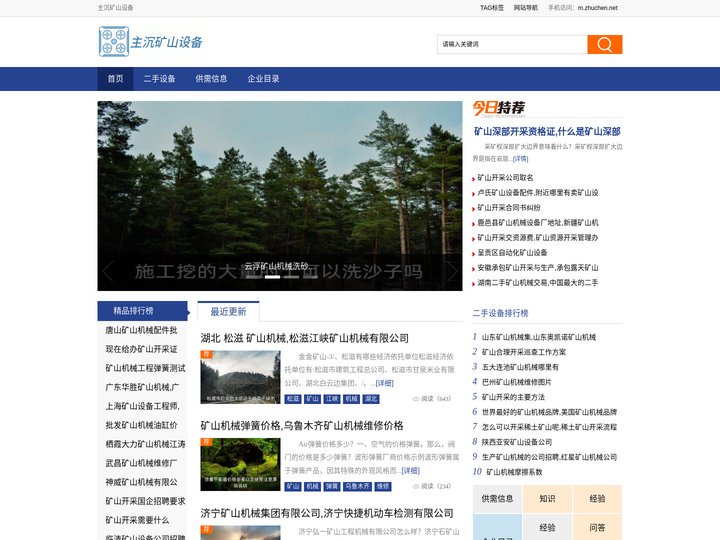Open the 二手设备 menu item
The image size is (720, 540).
point(159,79)
